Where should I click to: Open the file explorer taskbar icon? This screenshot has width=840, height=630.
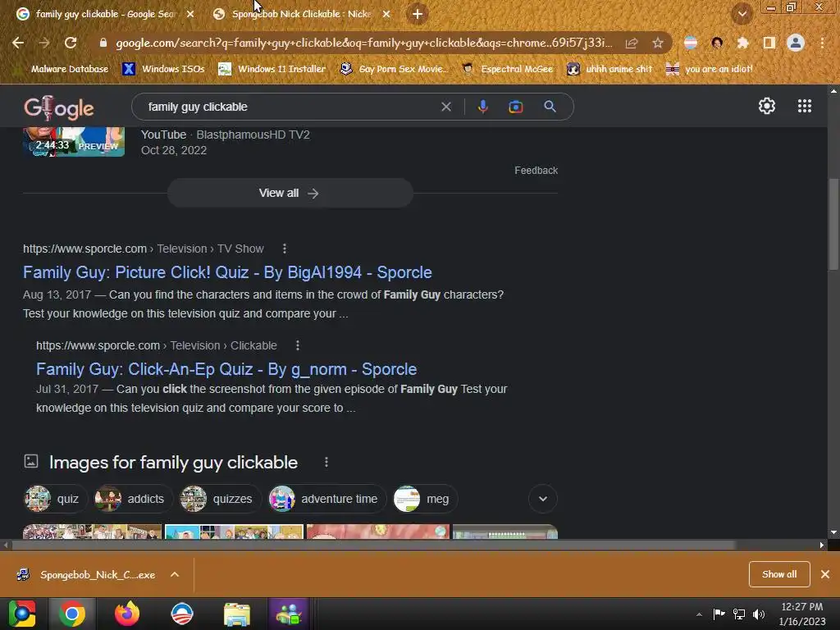click(237, 614)
